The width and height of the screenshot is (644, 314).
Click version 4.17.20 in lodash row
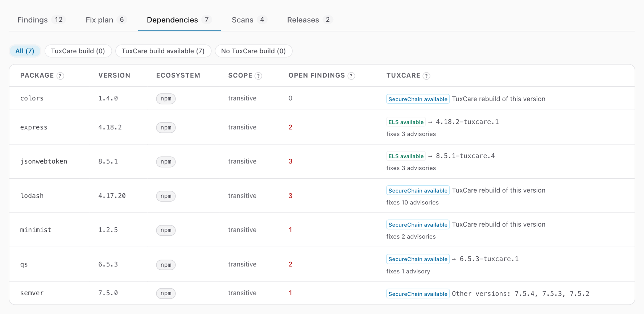pos(112,196)
